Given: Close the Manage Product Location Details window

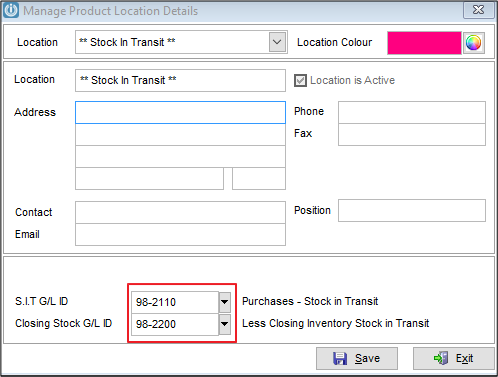Looking at the screenshot, I should click(478, 10).
